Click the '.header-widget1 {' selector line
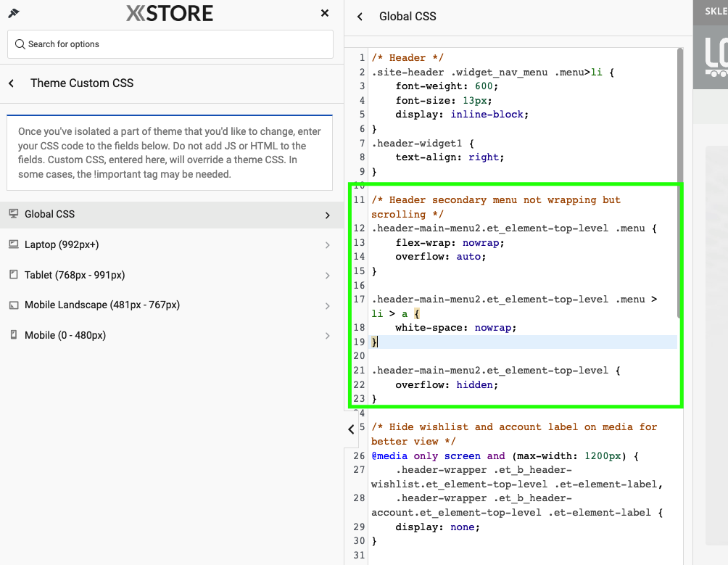This screenshot has height=565, width=728. coord(423,143)
